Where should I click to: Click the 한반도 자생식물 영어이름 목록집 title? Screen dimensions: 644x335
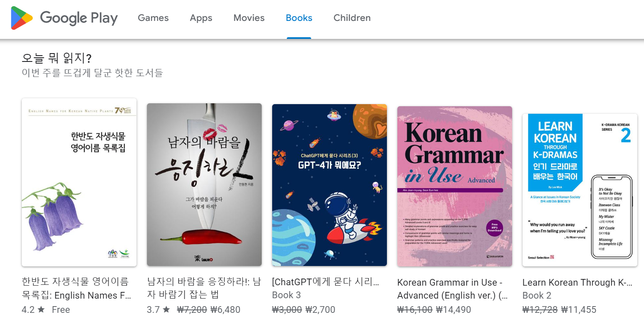[x=77, y=289]
